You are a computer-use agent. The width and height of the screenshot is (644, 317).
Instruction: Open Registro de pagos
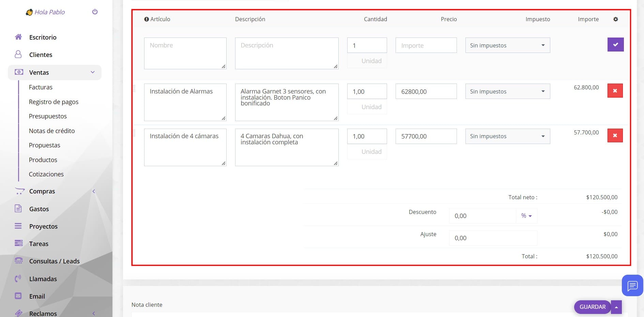pos(53,102)
